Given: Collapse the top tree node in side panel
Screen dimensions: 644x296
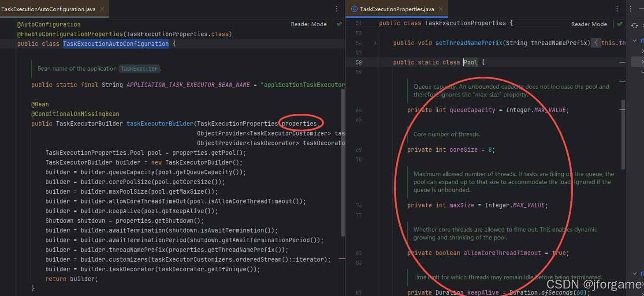Looking at the screenshot, I should click(x=635, y=41).
